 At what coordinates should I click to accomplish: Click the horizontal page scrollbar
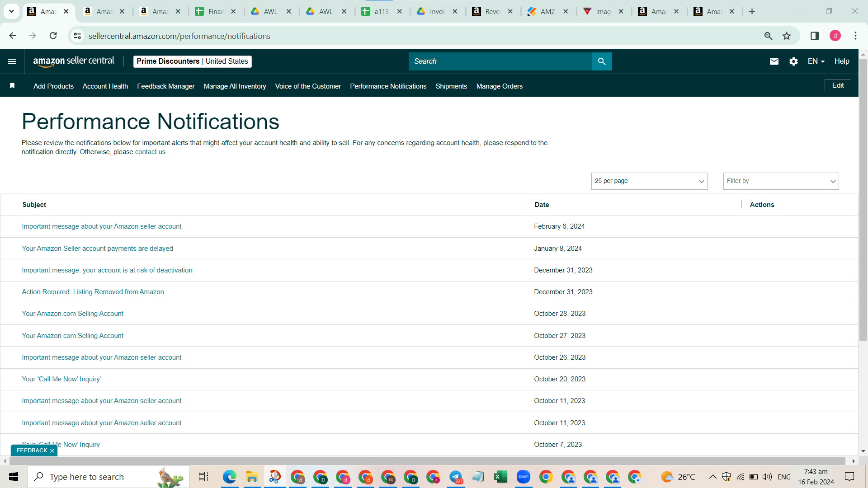427,461
